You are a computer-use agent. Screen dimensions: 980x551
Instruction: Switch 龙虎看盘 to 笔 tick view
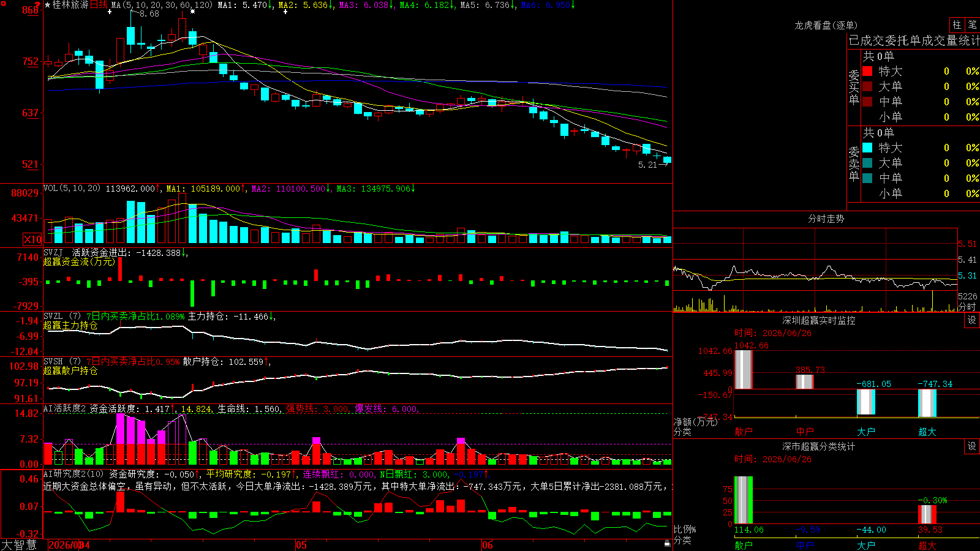(973, 25)
